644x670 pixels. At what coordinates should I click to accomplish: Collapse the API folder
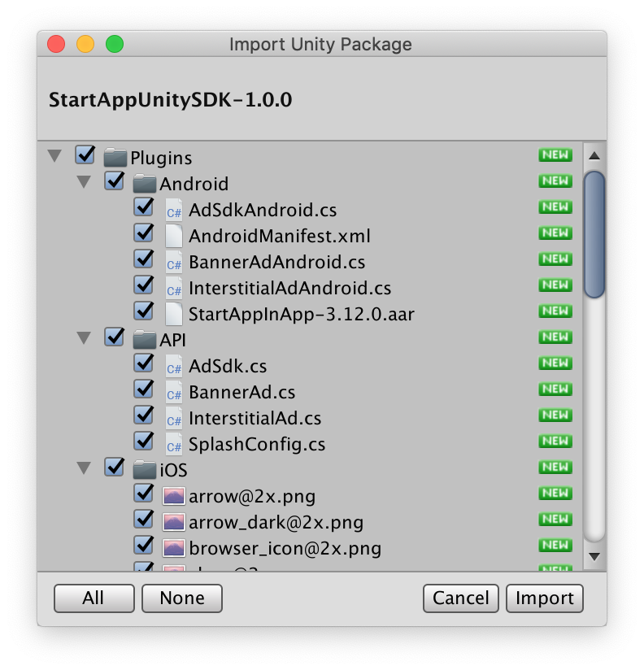[84, 338]
